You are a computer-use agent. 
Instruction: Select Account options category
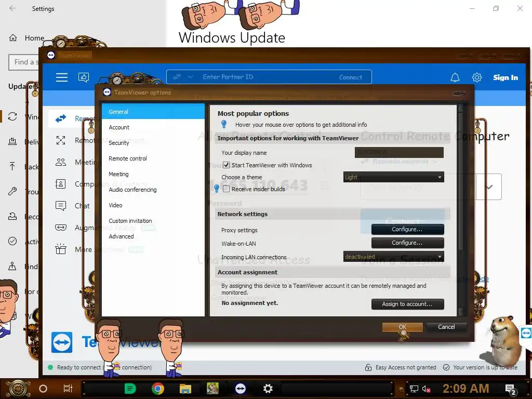click(153, 127)
